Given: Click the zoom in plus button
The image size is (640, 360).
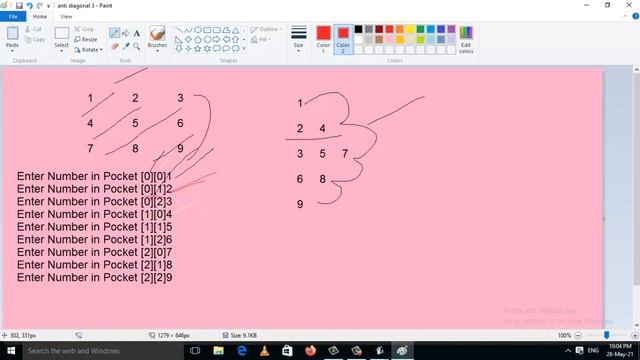Looking at the screenshot, I should (635, 335).
